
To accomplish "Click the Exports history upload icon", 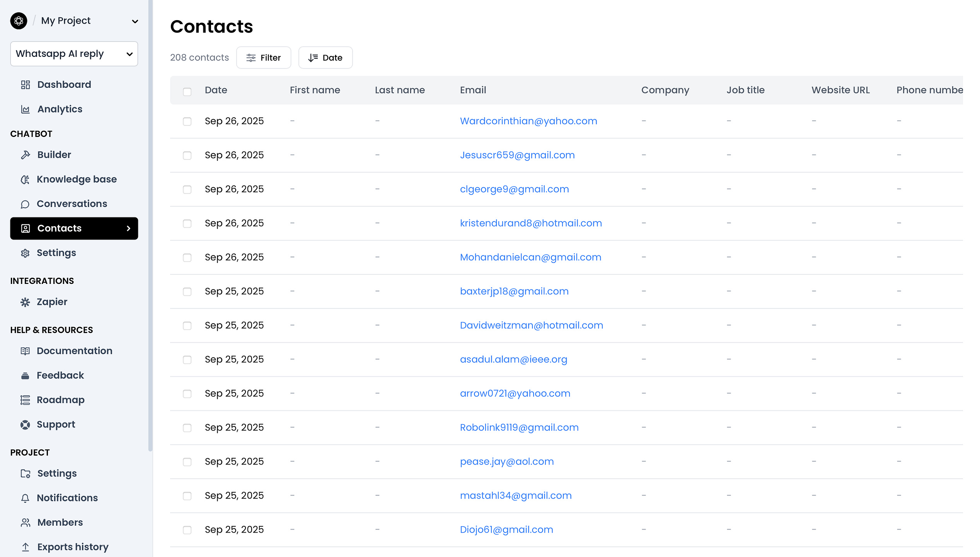I will 26,547.
